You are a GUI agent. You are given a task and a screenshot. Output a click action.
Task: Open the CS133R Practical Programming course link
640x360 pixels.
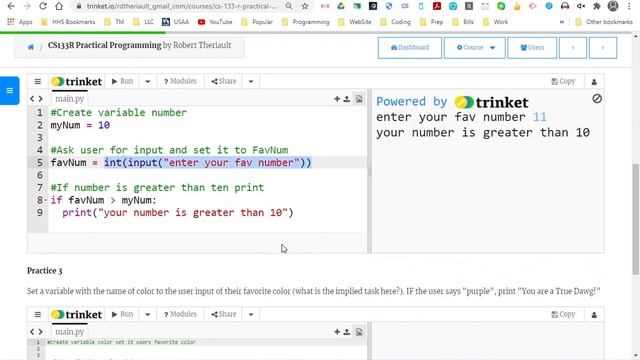[104, 45]
